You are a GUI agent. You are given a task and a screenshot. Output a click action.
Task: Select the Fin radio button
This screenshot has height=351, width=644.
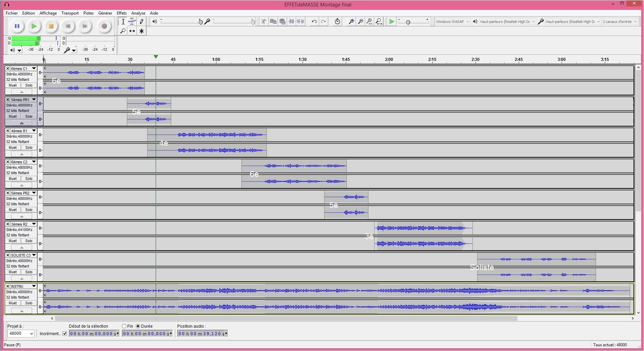(124, 326)
